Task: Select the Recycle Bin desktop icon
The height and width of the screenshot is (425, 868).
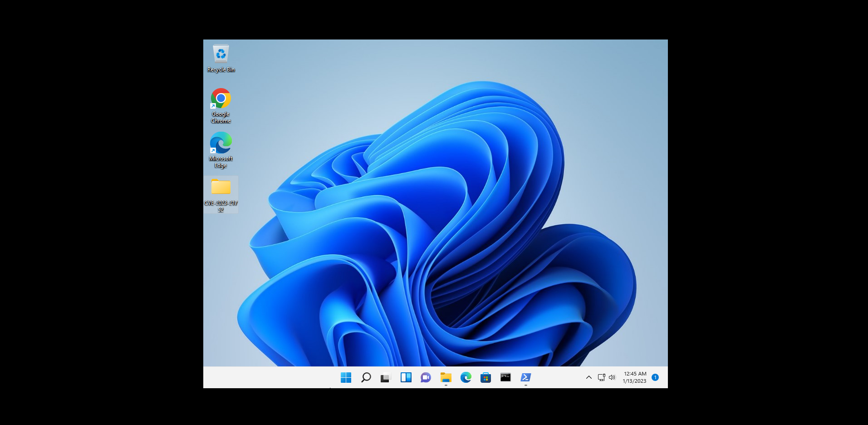Action: click(221, 58)
